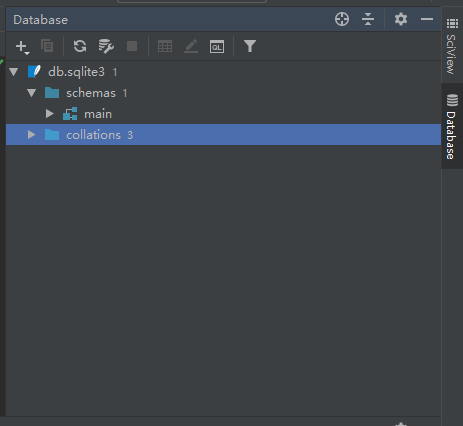Open the New data source plus menu
This screenshot has width=463, height=426.
[22, 47]
